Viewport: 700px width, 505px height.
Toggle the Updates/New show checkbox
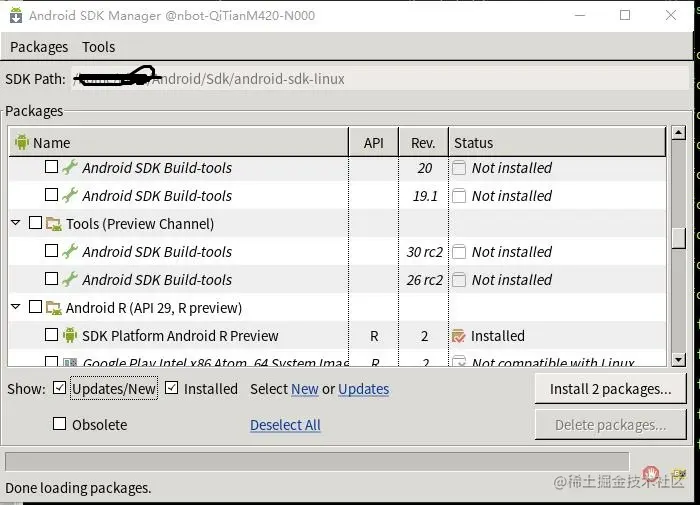click(x=59, y=388)
